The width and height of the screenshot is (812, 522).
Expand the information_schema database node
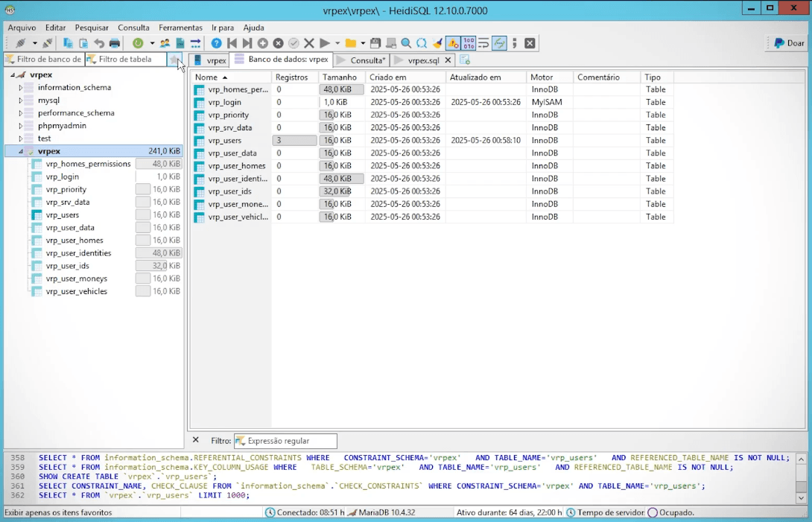coord(21,88)
